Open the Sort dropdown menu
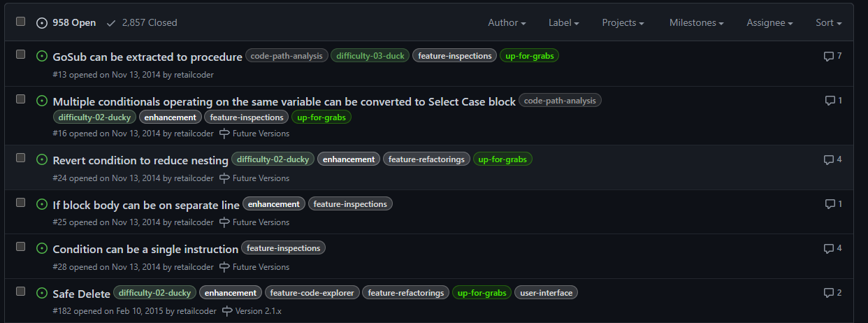This screenshot has width=868, height=323. [828, 22]
